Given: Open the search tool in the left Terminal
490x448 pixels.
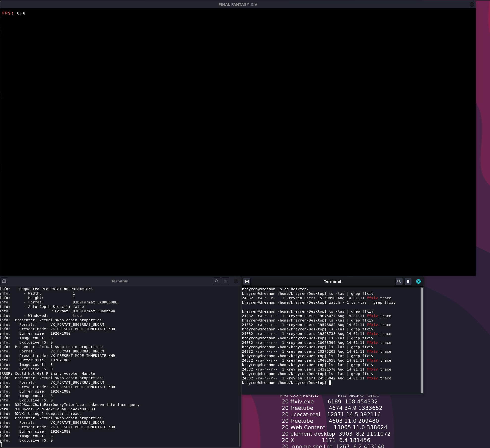Looking at the screenshot, I should click(x=217, y=281).
